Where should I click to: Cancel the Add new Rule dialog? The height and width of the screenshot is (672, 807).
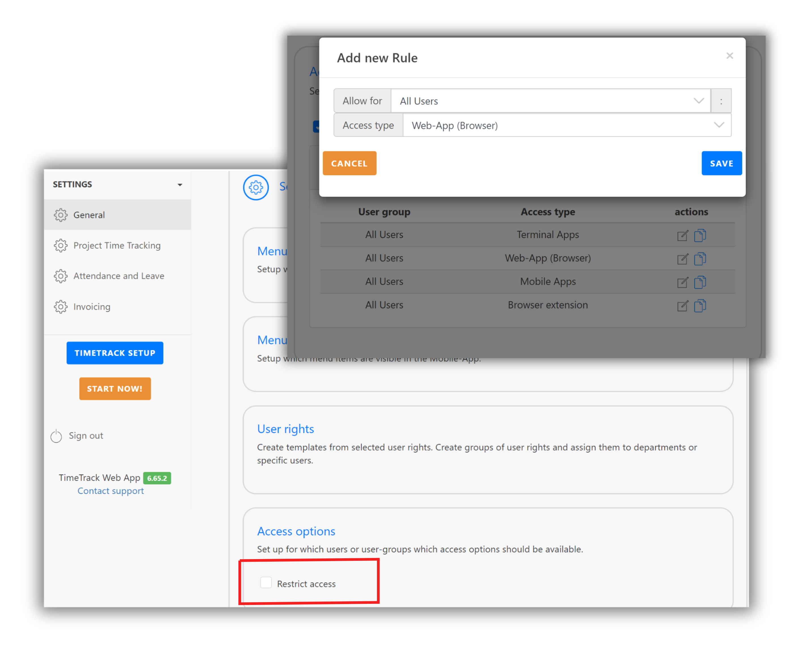(x=349, y=163)
